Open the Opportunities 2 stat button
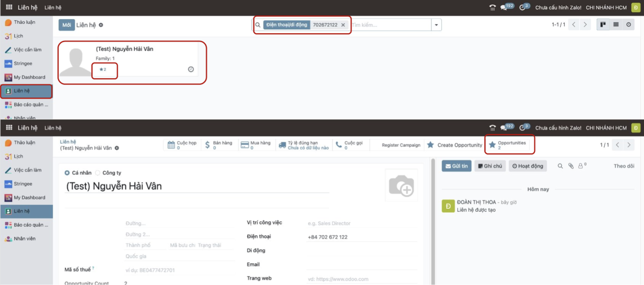Image resolution: width=644 pixels, height=285 pixels. (508, 145)
